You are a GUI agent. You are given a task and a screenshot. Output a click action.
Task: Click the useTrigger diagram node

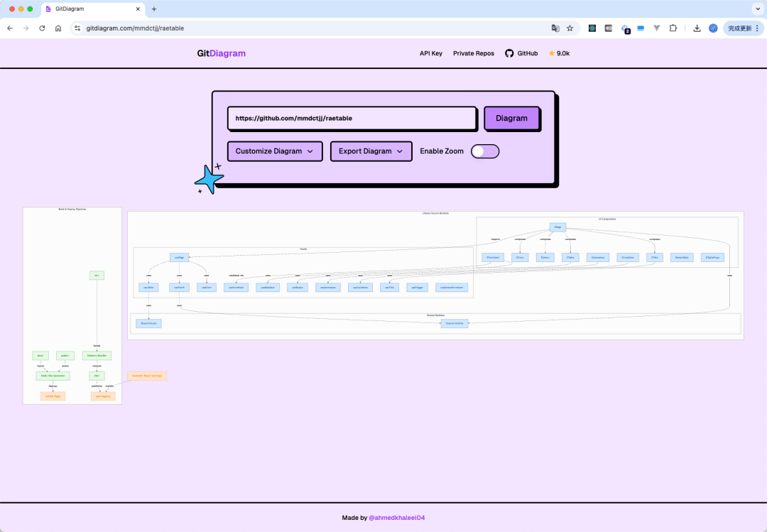pyautogui.click(x=418, y=287)
